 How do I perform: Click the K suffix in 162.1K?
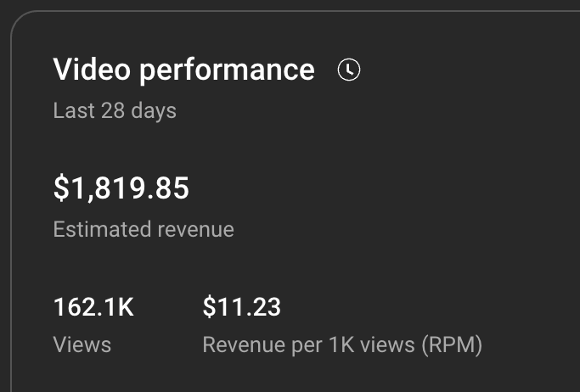tap(126, 307)
